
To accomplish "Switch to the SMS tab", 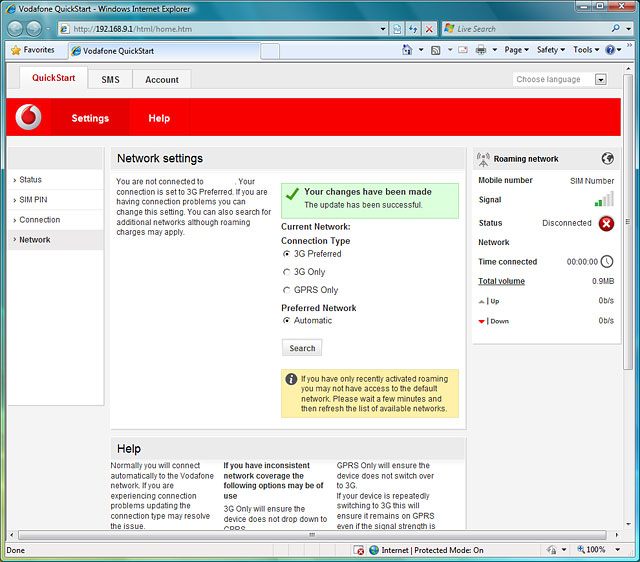I will 110,80.
